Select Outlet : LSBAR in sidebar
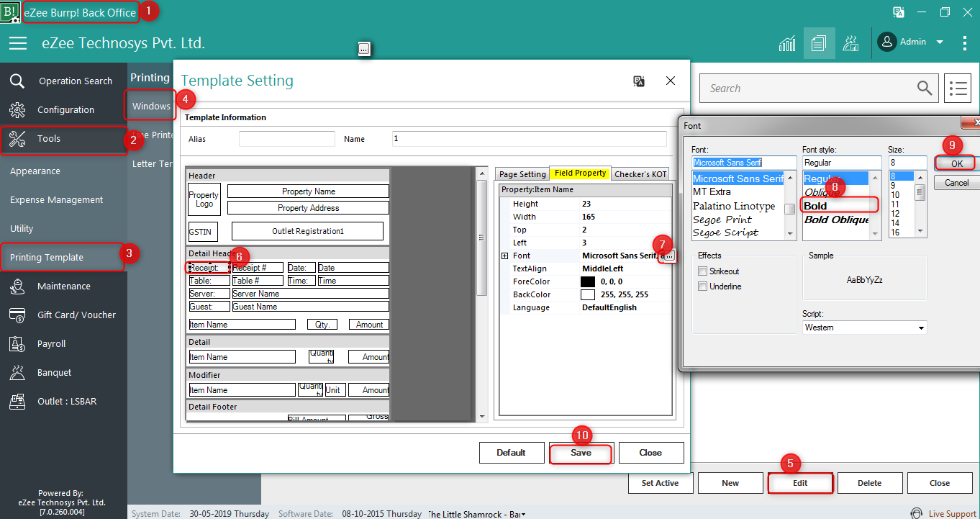This screenshot has height=519, width=980. 64,402
